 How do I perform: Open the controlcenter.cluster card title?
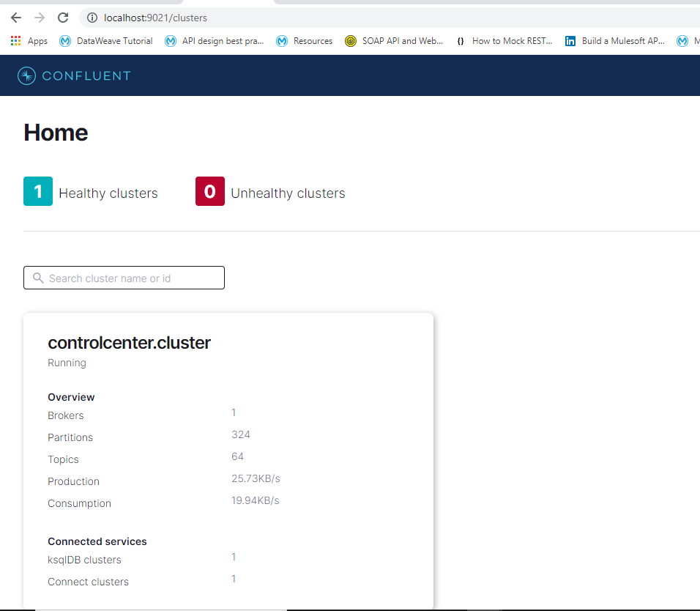point(129,343)
